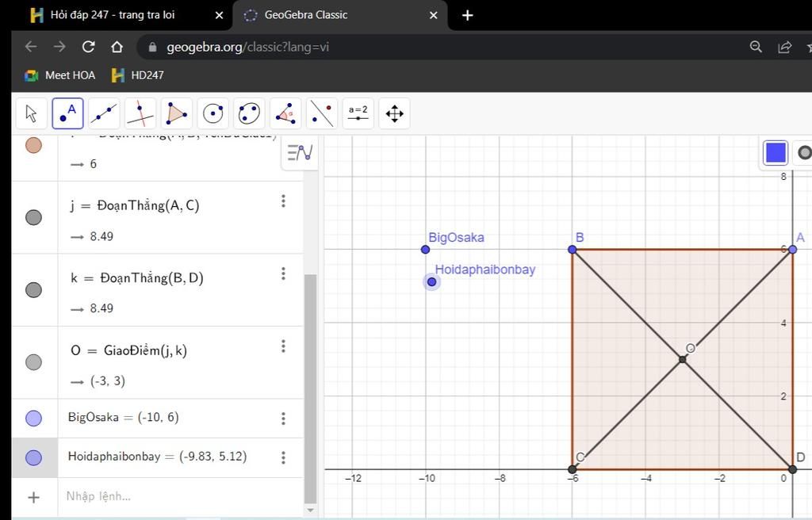Open options menu for segment j
Viewport: 812px width, 520px height.
tap(283, 201)
